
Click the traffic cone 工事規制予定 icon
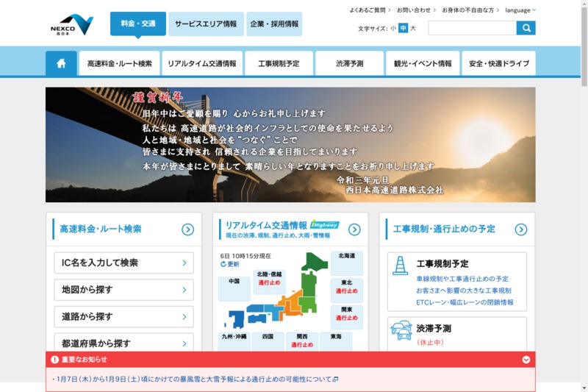point(401,266)
